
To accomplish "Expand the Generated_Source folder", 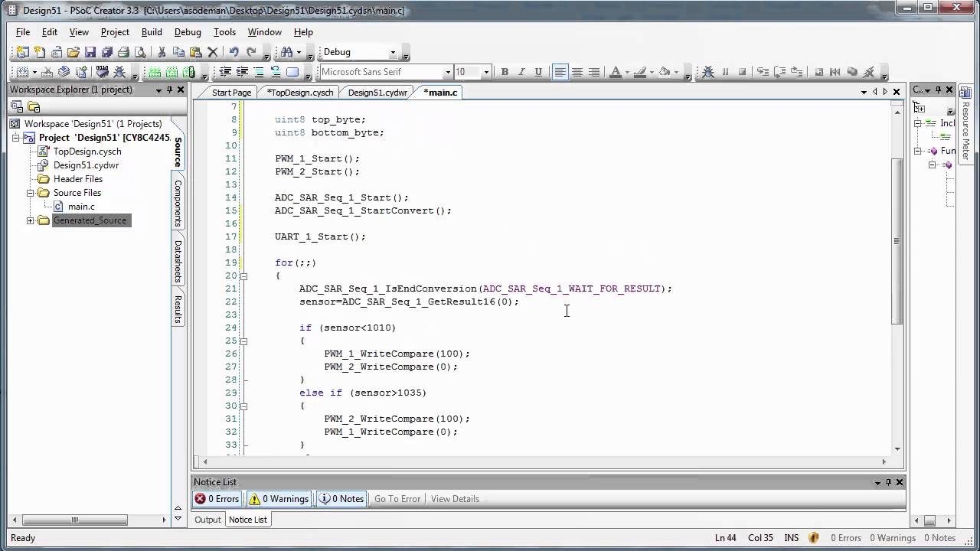I will coord(31,220).
